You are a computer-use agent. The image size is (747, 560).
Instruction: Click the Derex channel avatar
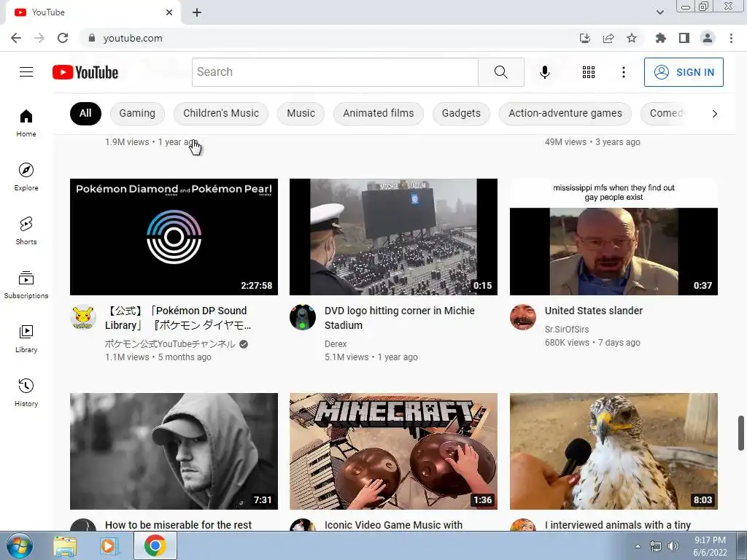click(303, 317)
